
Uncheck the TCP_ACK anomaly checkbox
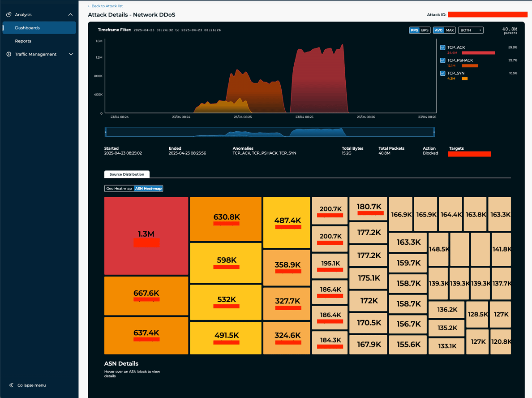443,47
